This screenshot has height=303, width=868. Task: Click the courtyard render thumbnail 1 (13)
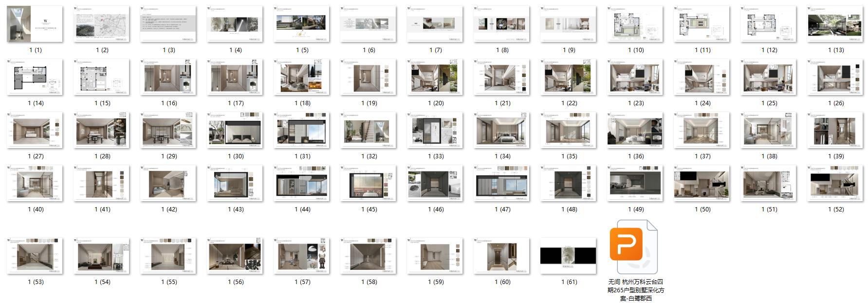click(835, 24)
